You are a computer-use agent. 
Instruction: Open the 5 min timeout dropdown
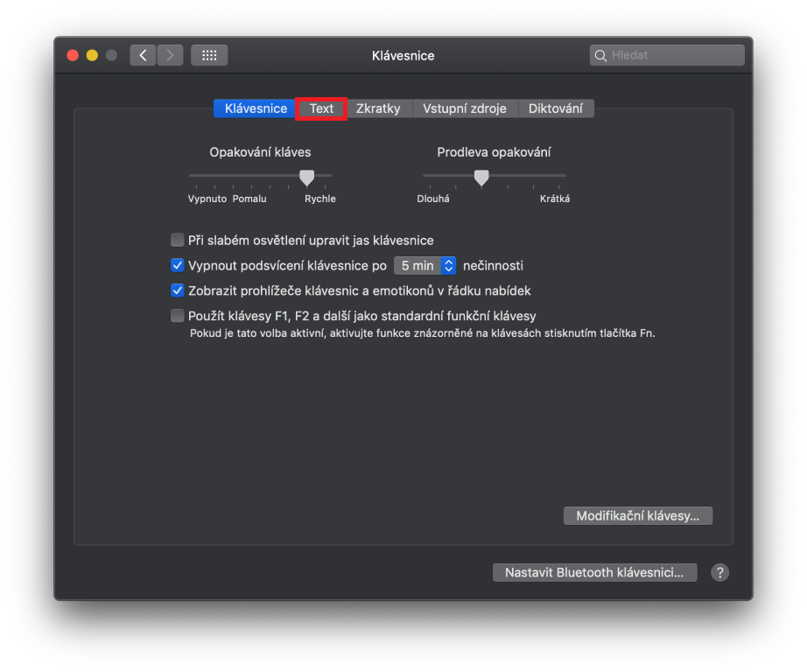pyautogui.click(x=425, y=265)
